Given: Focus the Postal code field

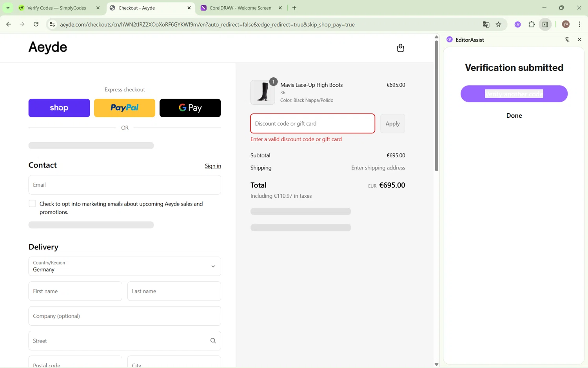Looking at the screenshot, I should click(75, 362).
